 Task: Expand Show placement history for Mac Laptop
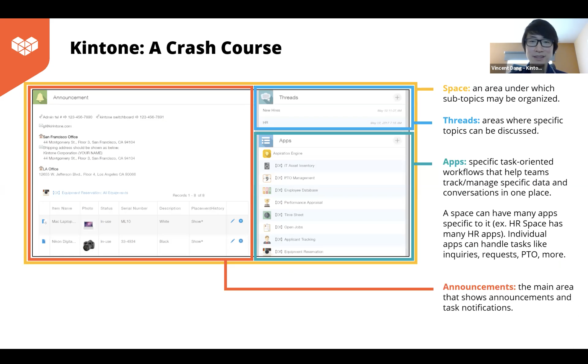[197, 222]
